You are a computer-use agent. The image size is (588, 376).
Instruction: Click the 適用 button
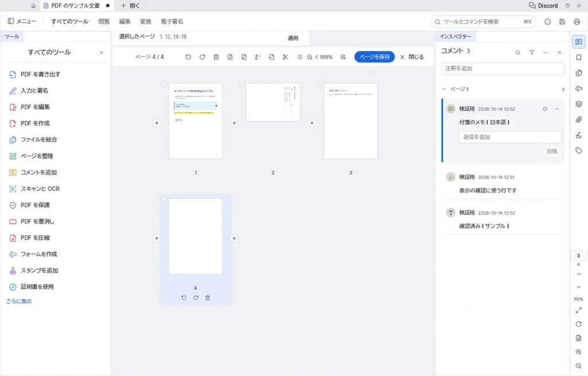coord(293,38)
